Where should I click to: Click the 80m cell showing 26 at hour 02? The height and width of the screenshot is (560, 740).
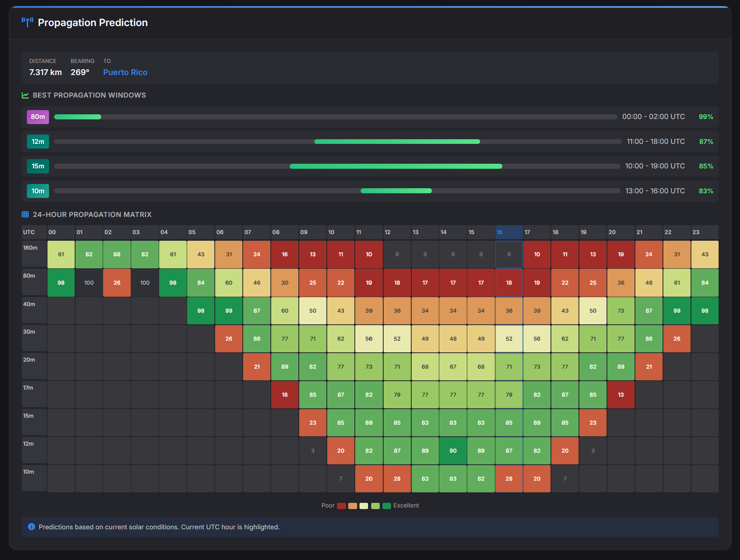point(117,283)
